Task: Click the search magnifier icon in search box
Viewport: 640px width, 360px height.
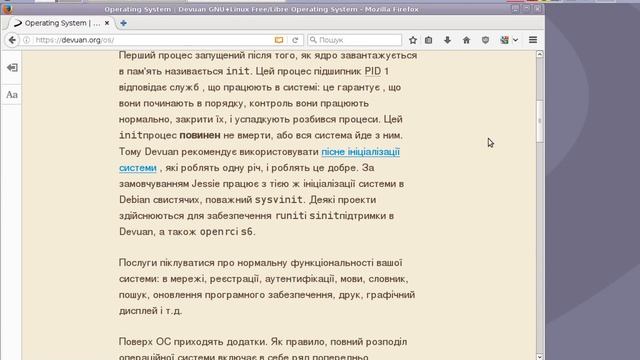Action: click(x=313, y=40)
